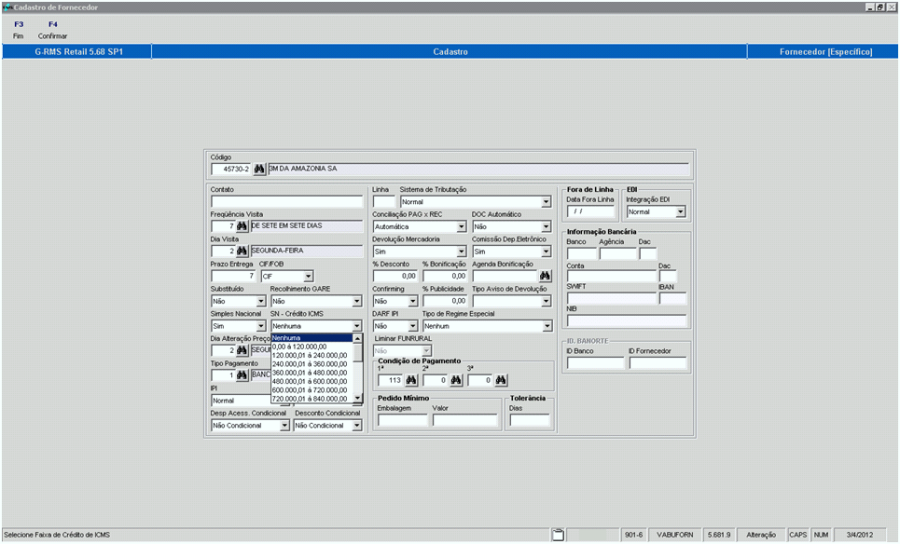Click the Banco input field
Viewport: 900px width, 544px height.
[x=581, y=254]
